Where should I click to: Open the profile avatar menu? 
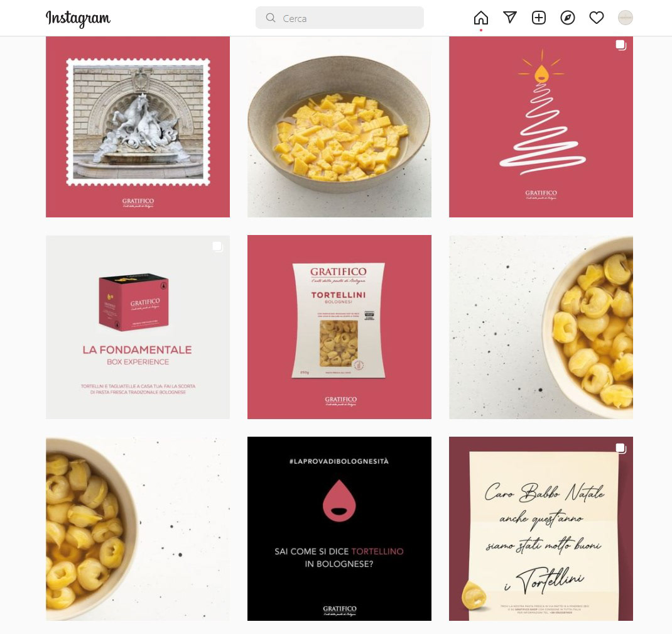[x=626, y=18]
